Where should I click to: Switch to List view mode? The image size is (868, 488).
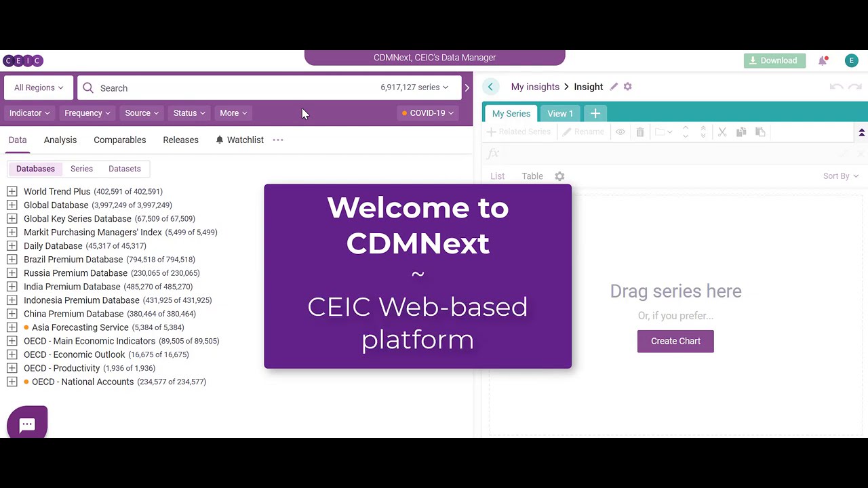click(x=498, y=176)
